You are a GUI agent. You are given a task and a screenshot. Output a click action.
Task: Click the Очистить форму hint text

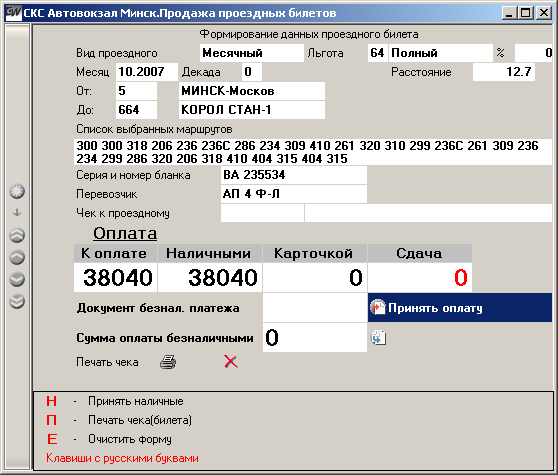point(130,439)
